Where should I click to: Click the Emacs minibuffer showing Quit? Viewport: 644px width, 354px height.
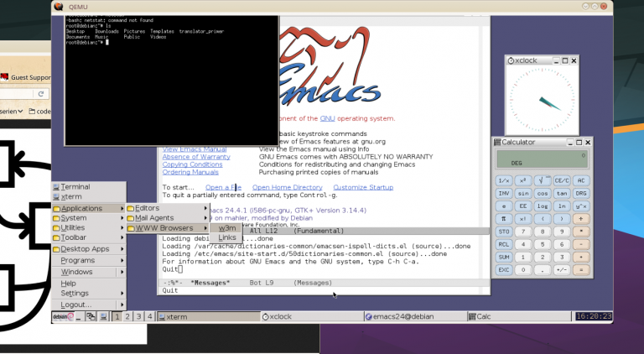click(x=324, y=290)
